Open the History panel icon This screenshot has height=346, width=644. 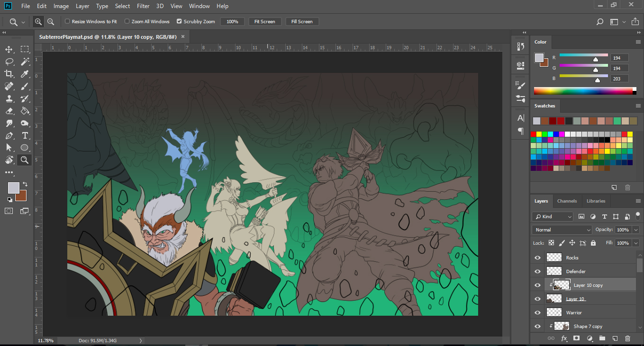pos(520,46)
